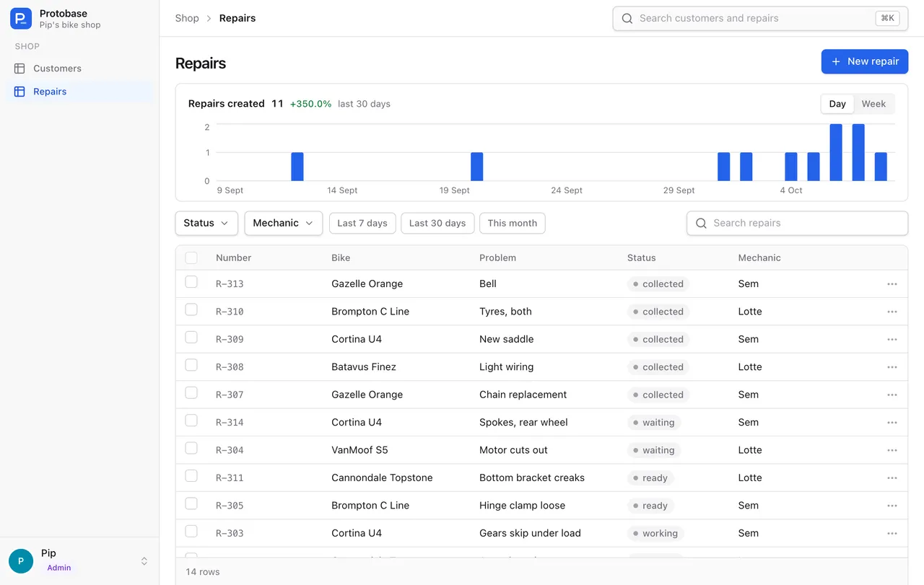This screenshot has width=924, height=585.
Task: Tick the checkbox for repair R-308
Action: tap(191, 365)
